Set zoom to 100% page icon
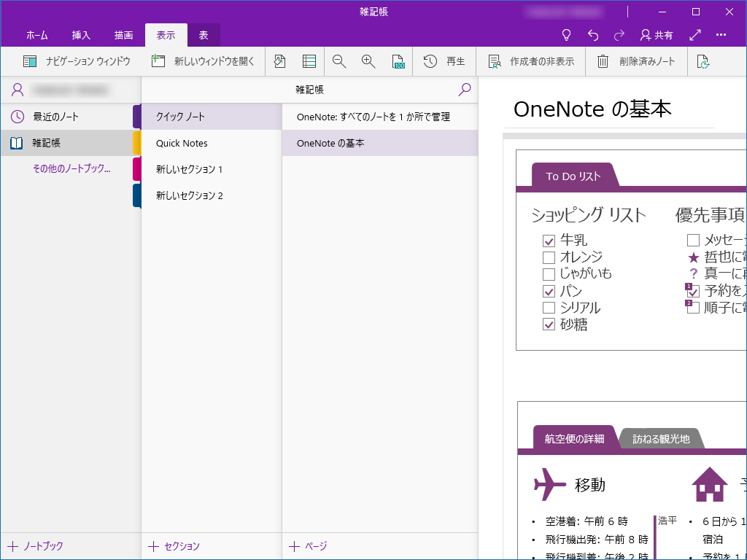The height and width of the screenshot is (560, 747). pyautogui.click(x=398, y=61)
